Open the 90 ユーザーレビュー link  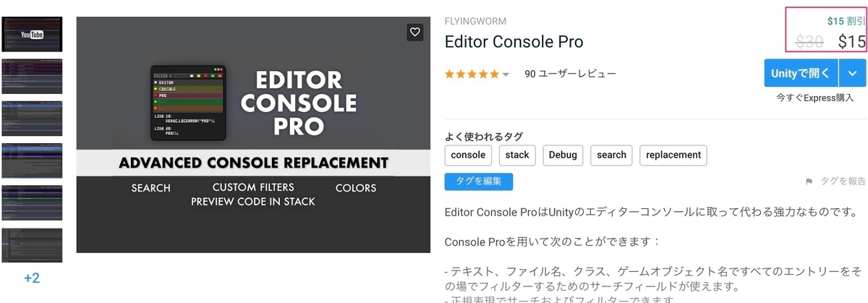pos(570,74)
